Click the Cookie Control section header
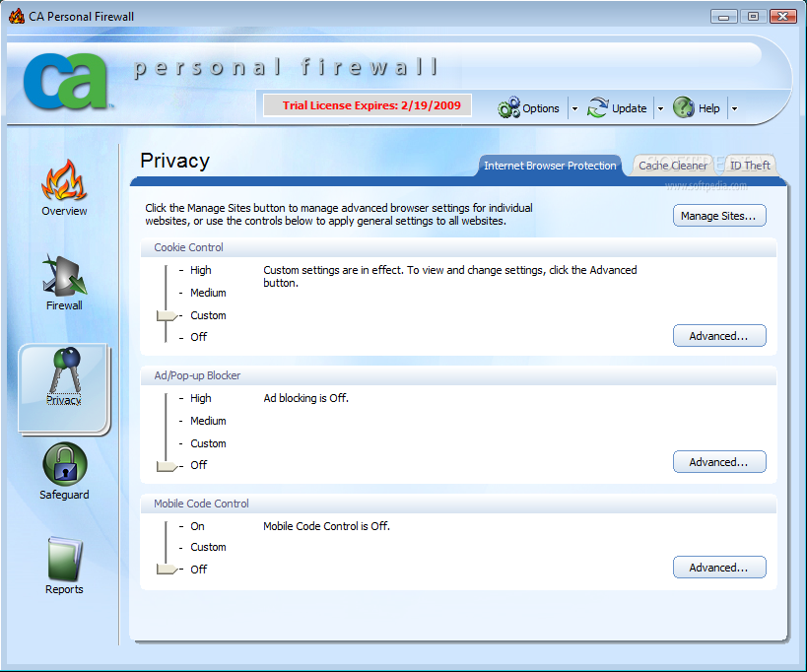The width and height of the screenshot is (807, 672). click(458, 247)
